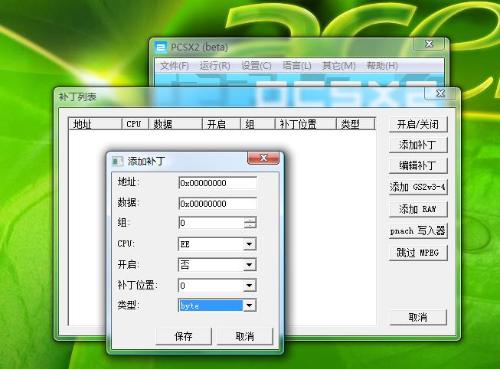Click the PCSX2 logo icon in title bar
This screenshot has width=500, height=369.
pos(161,48)
